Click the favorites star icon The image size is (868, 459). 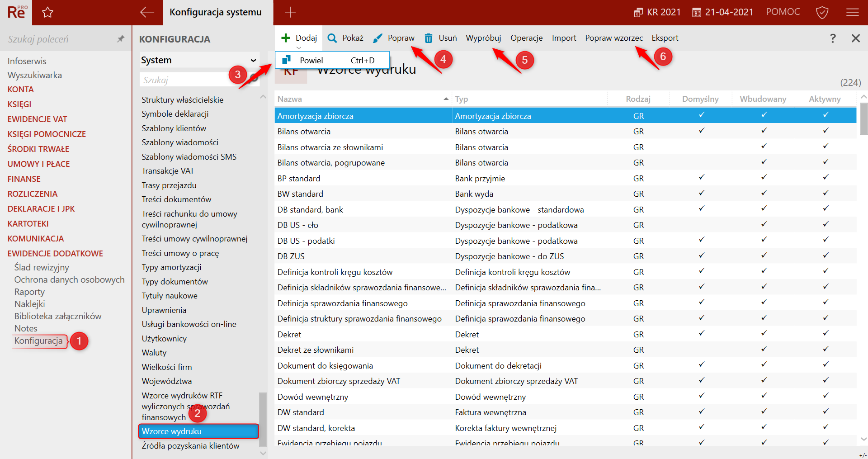click(x=47, y=12)
